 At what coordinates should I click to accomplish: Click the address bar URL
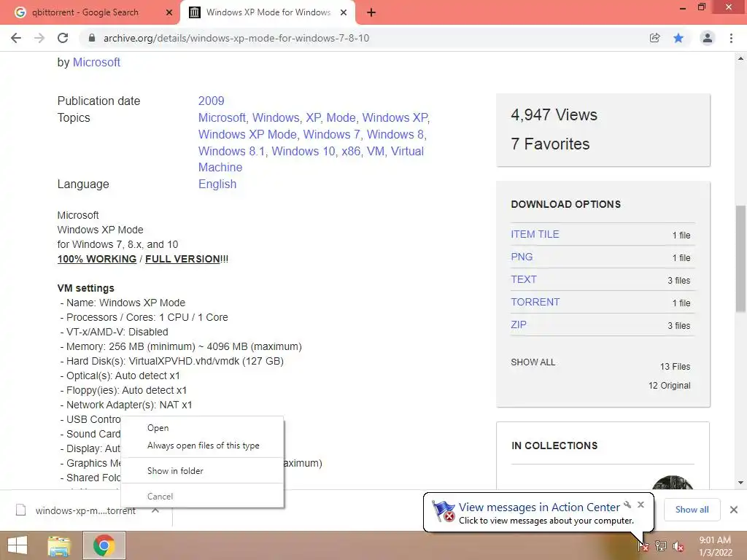point(236,38)
